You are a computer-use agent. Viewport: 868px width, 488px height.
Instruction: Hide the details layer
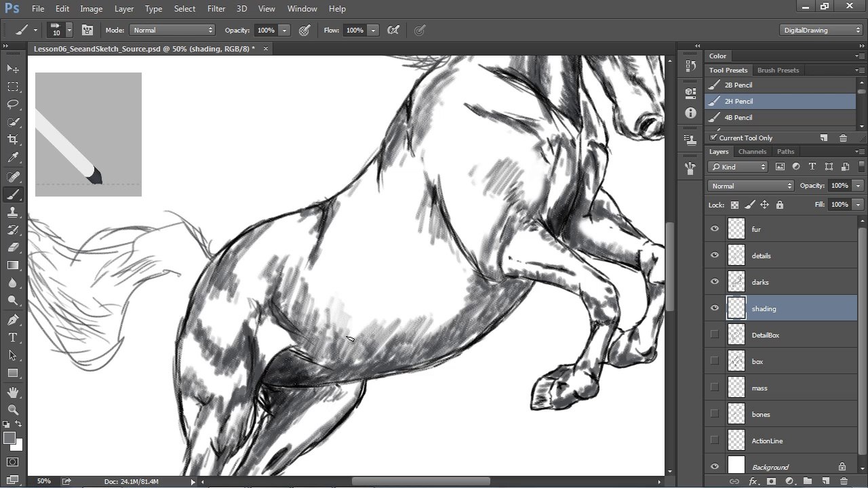coord(714,256)
